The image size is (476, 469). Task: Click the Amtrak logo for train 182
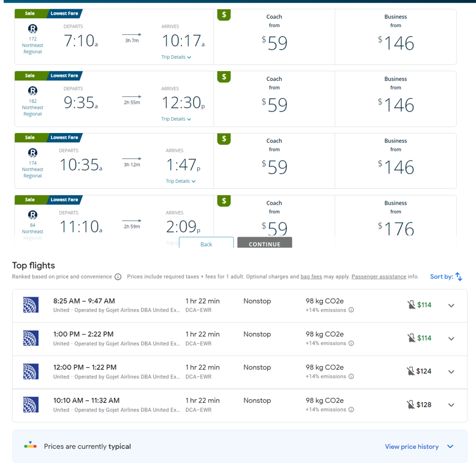[x=32, y=91]
